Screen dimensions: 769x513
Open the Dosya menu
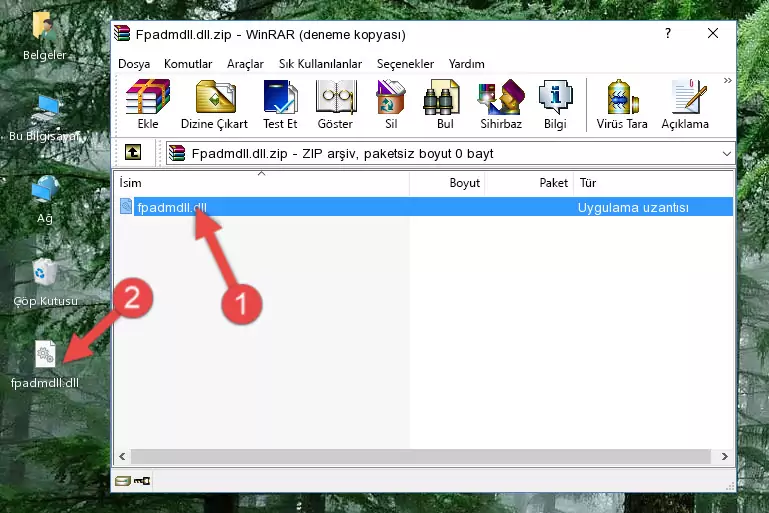click(134, 64)
